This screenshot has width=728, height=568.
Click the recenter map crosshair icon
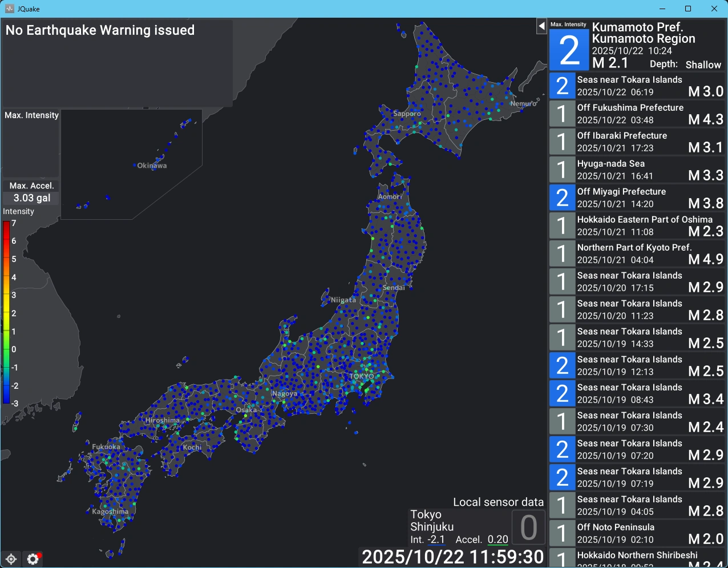click(x=11, y=559)
